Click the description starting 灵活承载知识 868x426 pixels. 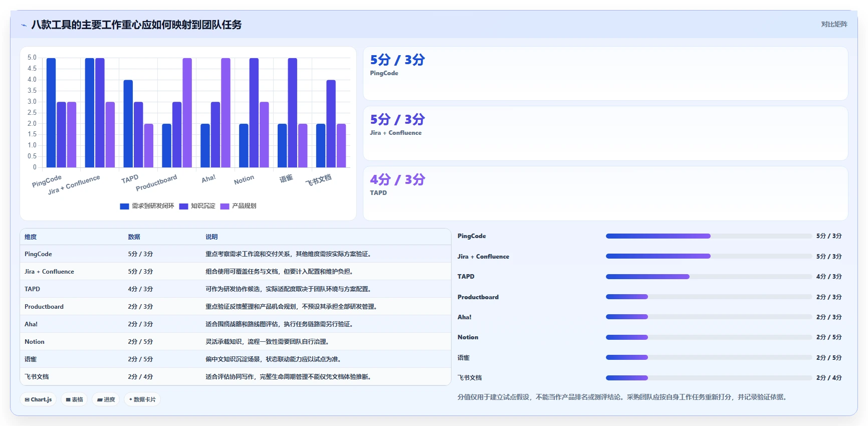coord(268,342)
